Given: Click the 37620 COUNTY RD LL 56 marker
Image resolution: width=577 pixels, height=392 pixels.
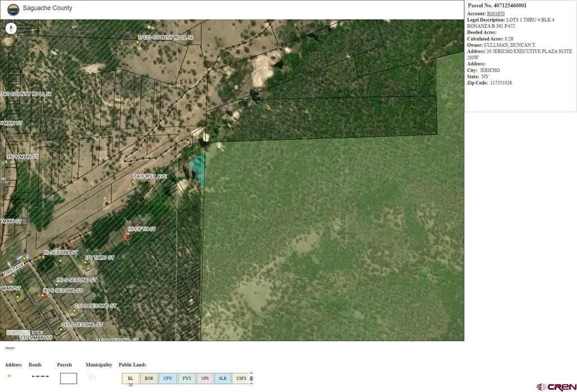Looking at the screenshot, I should pyautogui.click(x=137, y=42).
